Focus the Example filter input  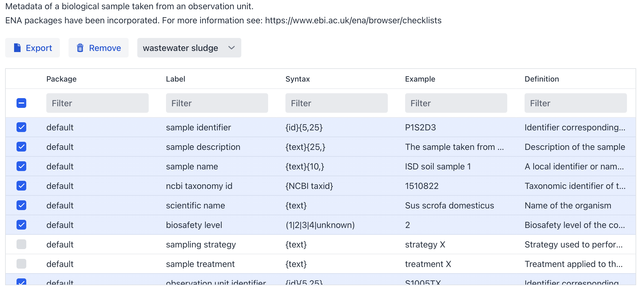(456, 103)
